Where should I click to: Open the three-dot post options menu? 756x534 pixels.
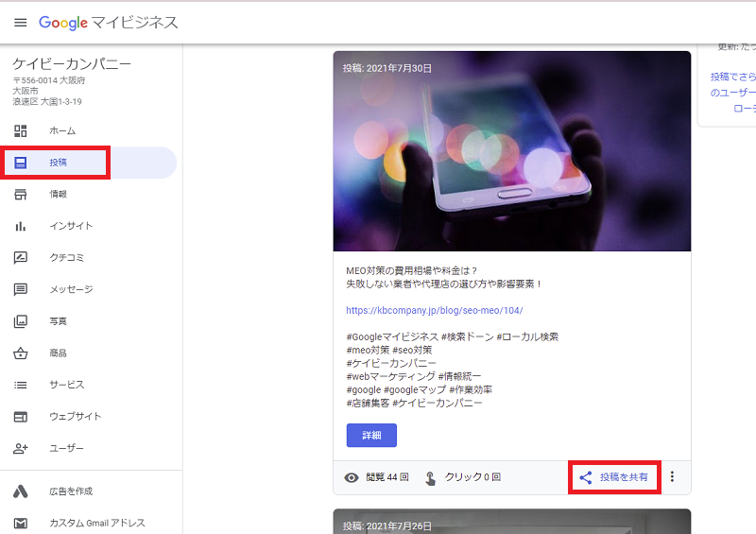coord(672,477)
